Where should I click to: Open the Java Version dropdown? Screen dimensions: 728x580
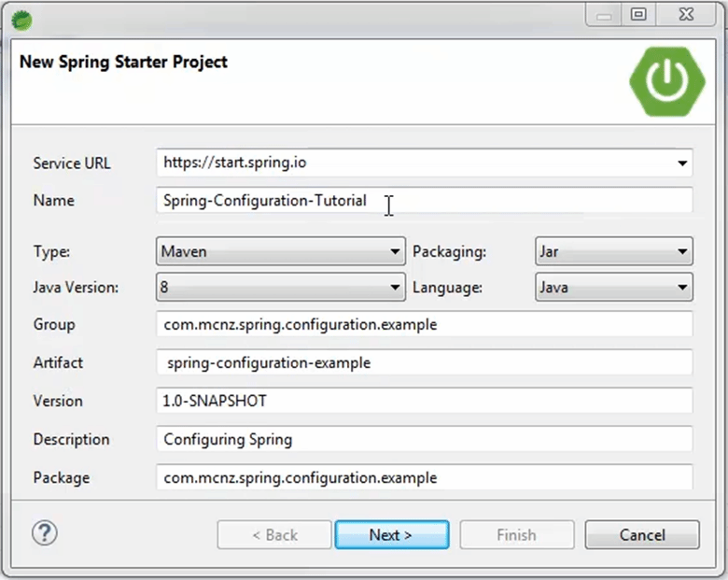[281, 288]
